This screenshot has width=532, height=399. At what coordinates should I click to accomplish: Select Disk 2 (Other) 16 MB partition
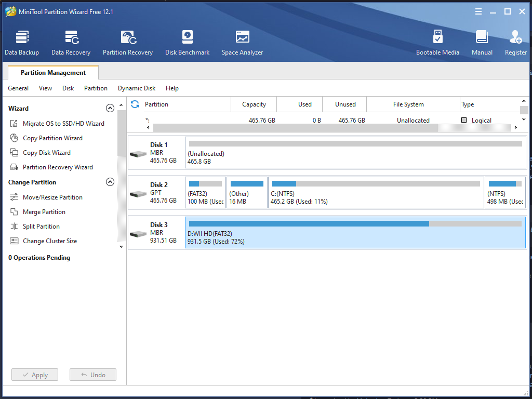pyautogui.click(x=247, y=192)
